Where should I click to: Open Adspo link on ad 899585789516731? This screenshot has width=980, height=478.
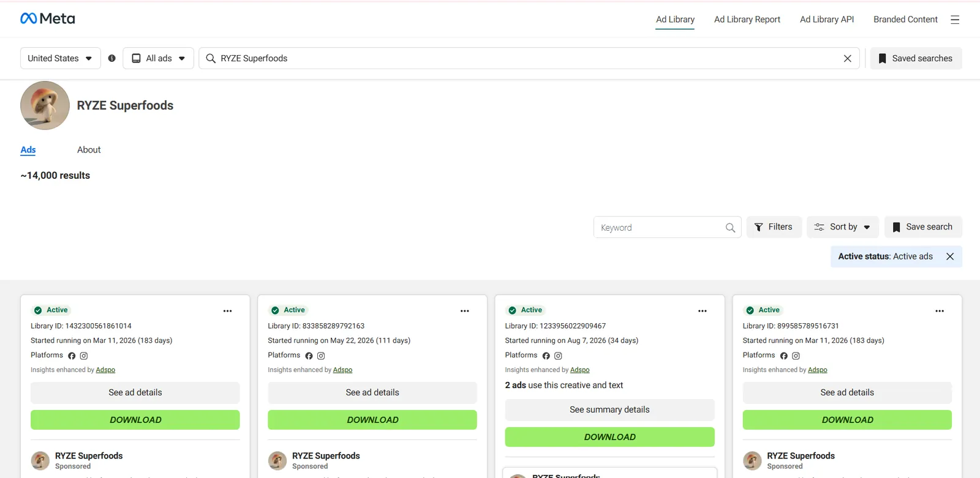click(817, 370)
